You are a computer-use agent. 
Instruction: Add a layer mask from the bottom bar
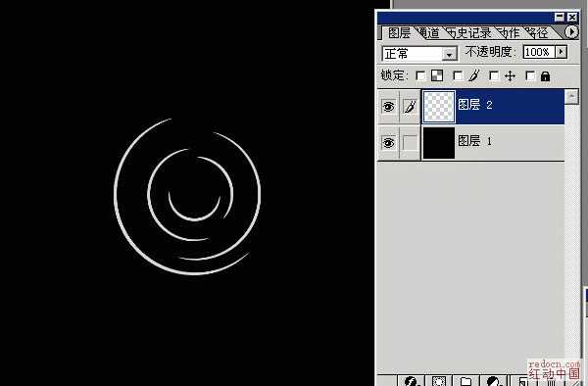tap(438, 381)
